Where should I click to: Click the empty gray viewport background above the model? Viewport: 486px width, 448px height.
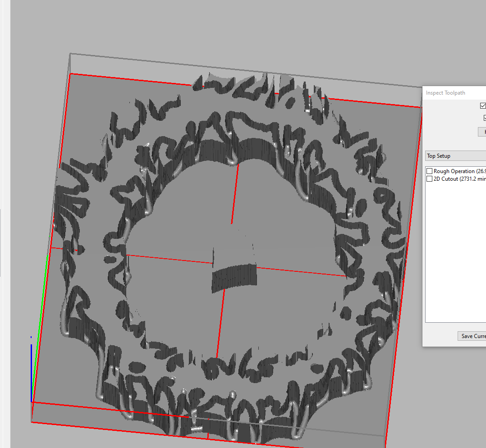225,27
